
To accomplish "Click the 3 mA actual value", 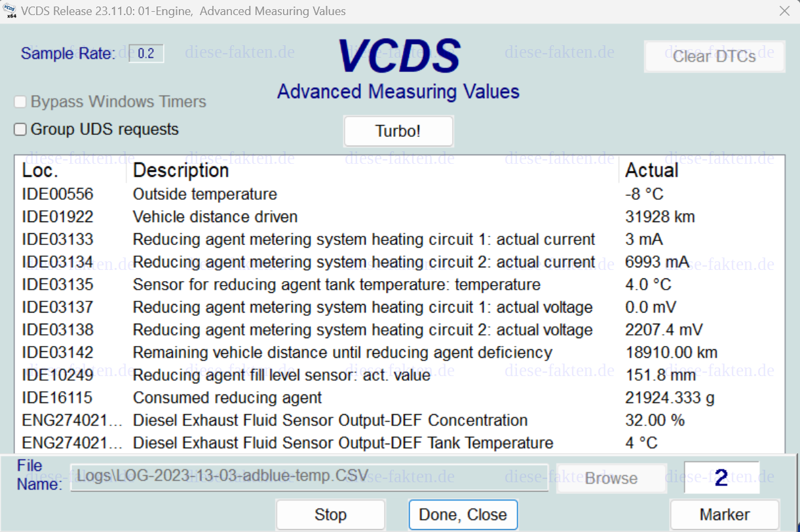I will 643,240.
